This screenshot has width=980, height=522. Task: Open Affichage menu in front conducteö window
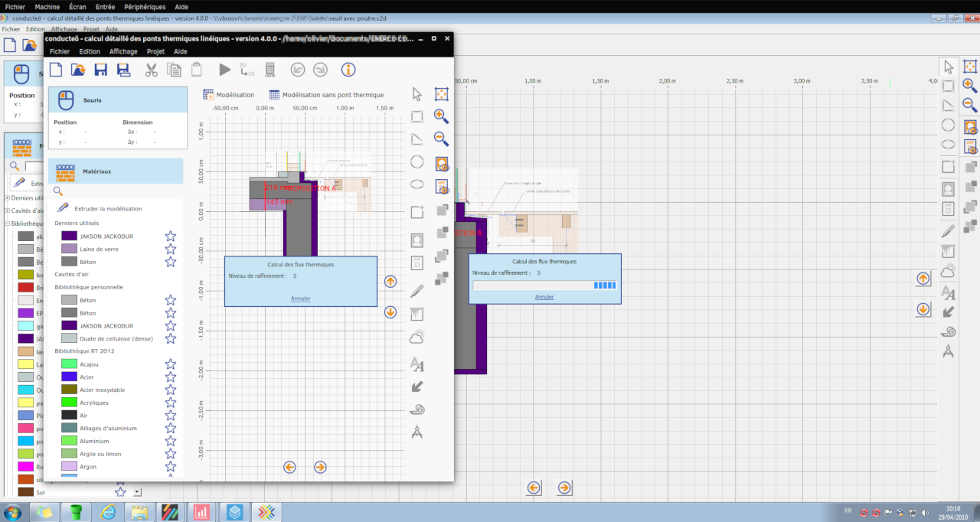[123, 51]
